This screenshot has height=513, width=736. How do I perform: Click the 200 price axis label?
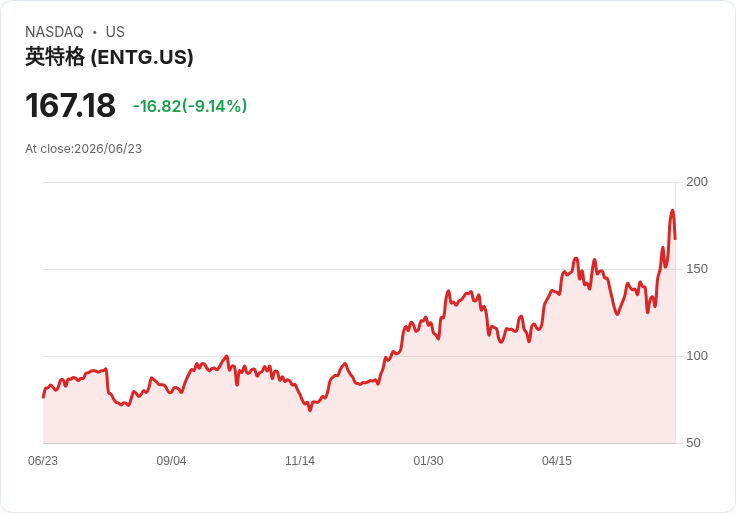[697, 182]
